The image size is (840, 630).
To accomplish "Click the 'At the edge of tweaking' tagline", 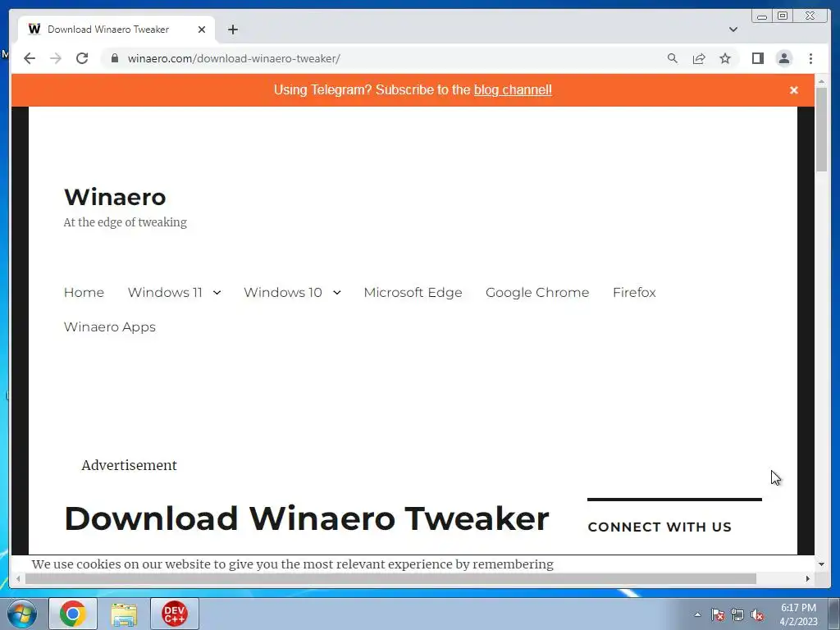I will [126, 222].
